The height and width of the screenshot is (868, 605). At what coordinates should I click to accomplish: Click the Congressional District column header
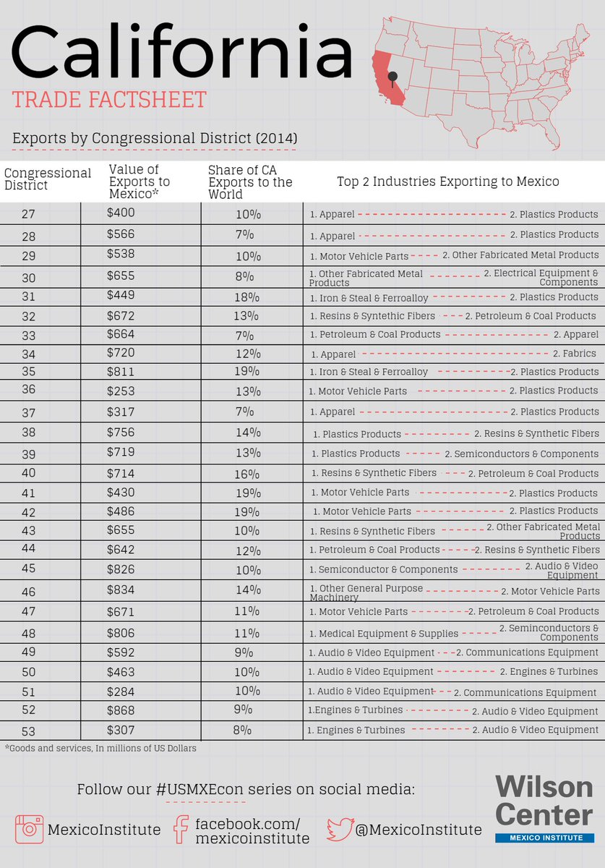point(48,179)
